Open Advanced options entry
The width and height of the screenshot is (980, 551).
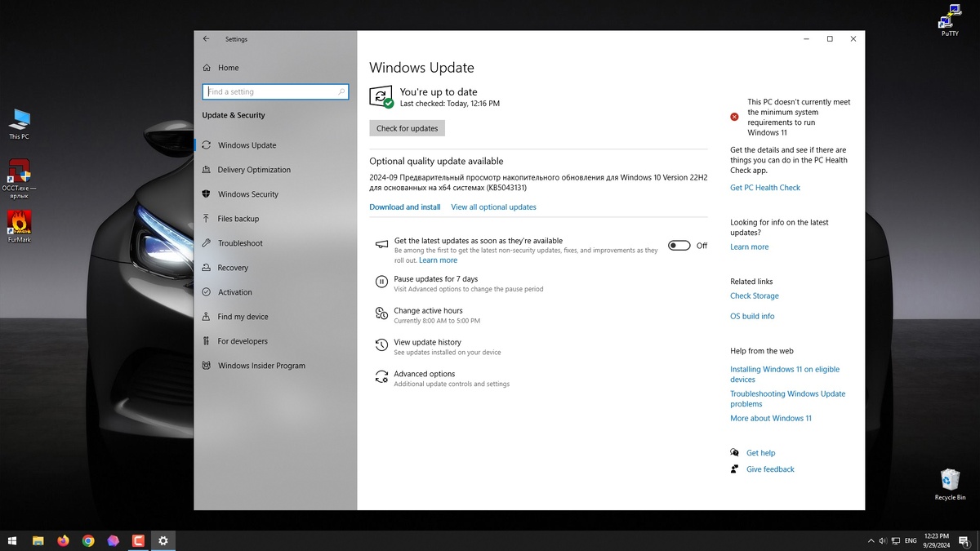[x=425, y=374]
